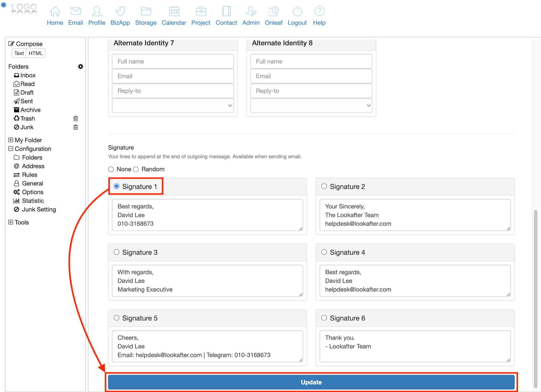
Task: Click the Folders settings gear icon
Action: click(x=81, y=67)
